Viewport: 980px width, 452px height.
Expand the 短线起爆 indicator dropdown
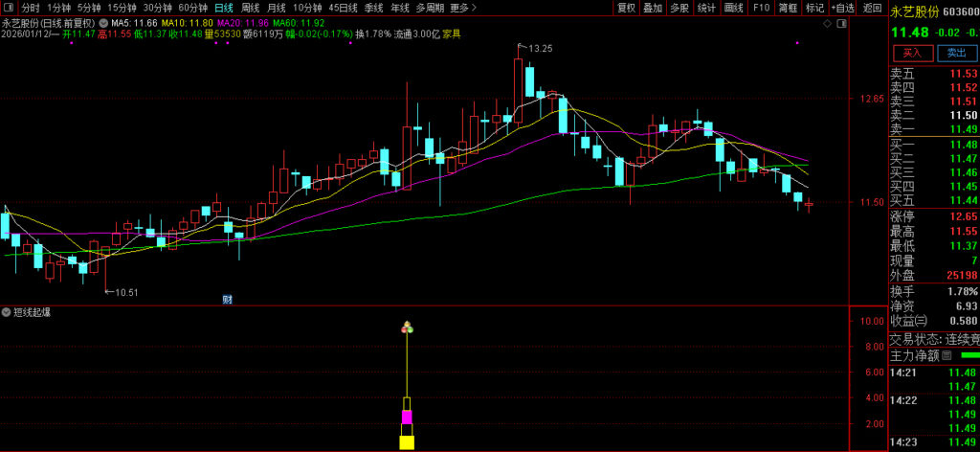(x=7, y=312)
